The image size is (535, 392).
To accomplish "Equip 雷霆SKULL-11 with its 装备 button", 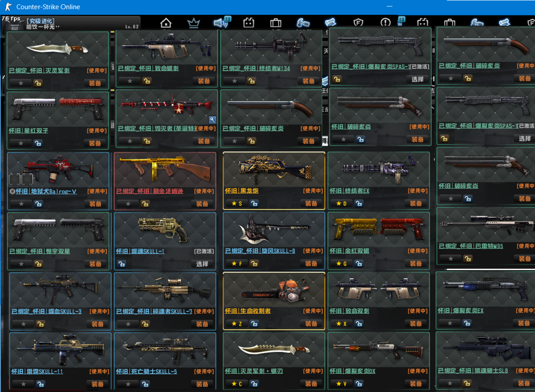I will coord(97,384).
